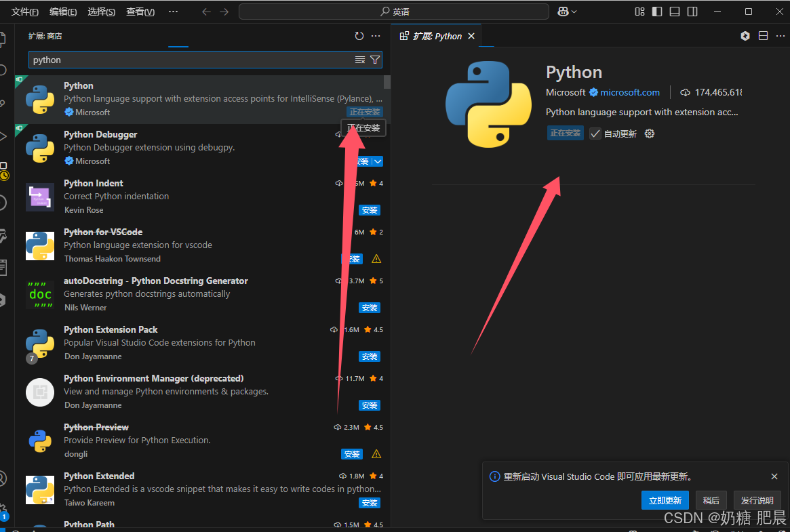Viewport: 790px width, 532px height.
Task: Open the filter extensions dropdown in the search box
Action: [375, 60]
